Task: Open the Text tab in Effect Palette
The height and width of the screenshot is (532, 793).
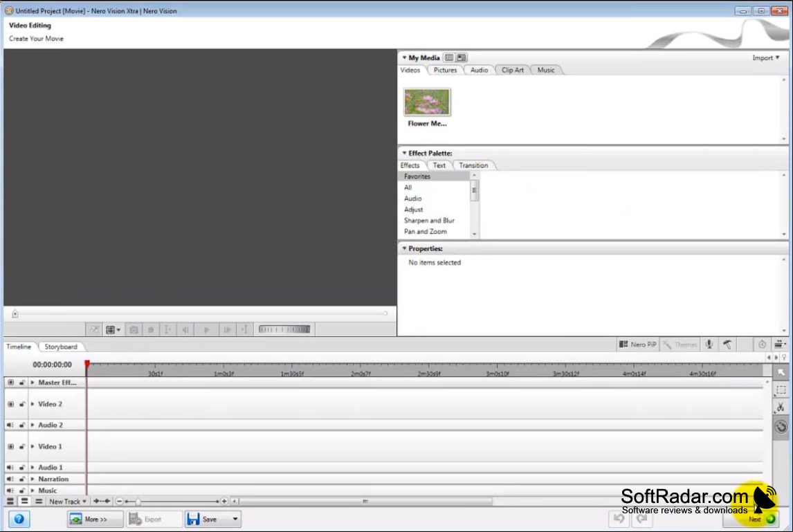Action: [x=439, y=165]
